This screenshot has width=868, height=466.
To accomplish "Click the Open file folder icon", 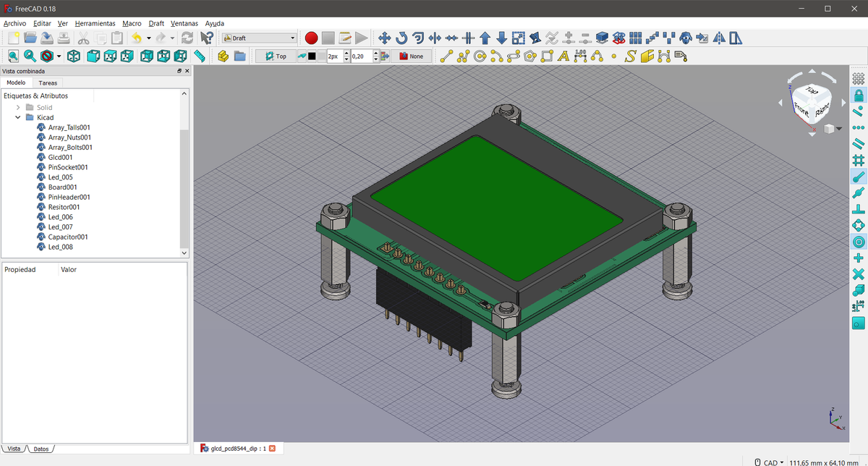I will tap(30, 38).
